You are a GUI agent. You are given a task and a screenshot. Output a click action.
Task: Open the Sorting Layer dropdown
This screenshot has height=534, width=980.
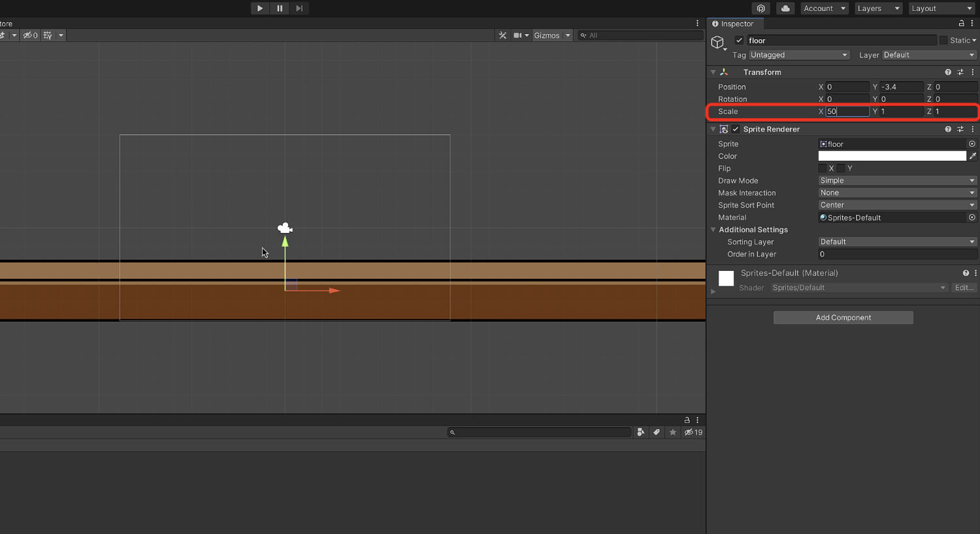click(897, 242)
